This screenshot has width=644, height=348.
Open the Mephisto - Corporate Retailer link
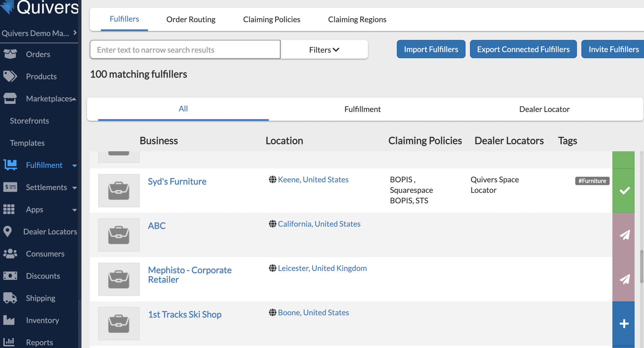click(x=190, y=275)
